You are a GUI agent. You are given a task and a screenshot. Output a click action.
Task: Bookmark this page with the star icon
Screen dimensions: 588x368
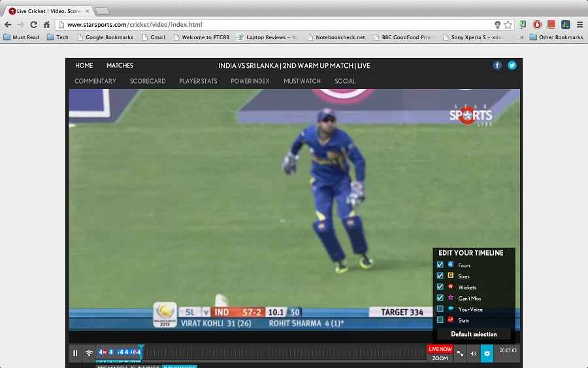508,25
